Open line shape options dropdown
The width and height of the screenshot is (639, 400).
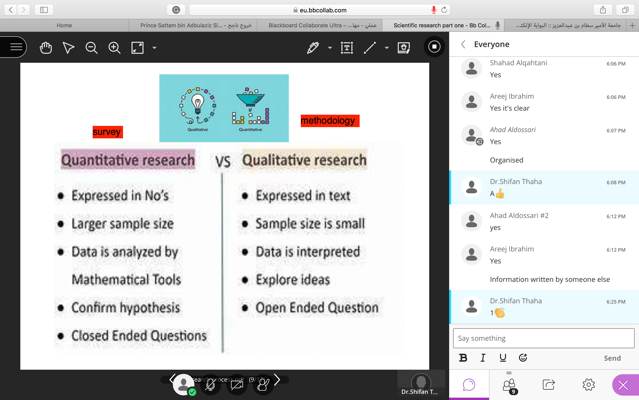[x=387, y=48]
